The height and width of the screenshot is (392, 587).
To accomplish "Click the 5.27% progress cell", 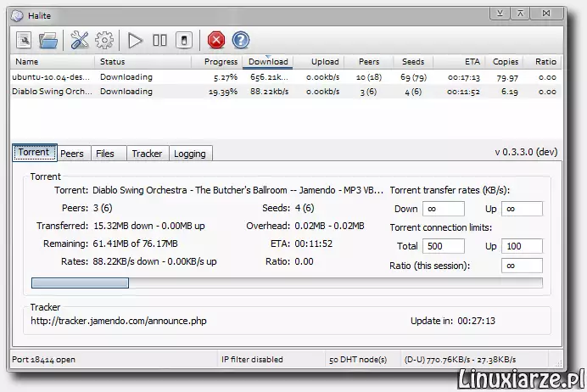I will tap(226, 77).
